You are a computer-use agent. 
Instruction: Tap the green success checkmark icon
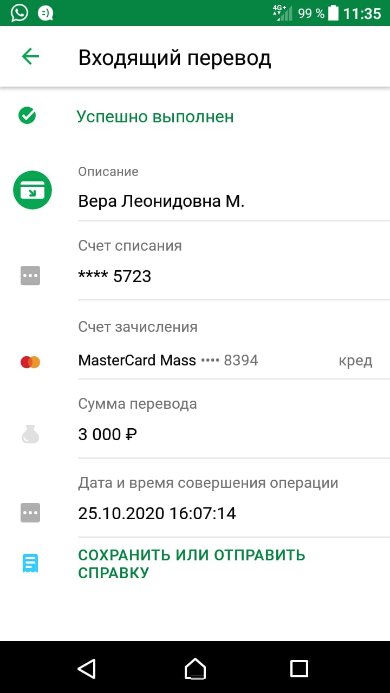(27, 116)
